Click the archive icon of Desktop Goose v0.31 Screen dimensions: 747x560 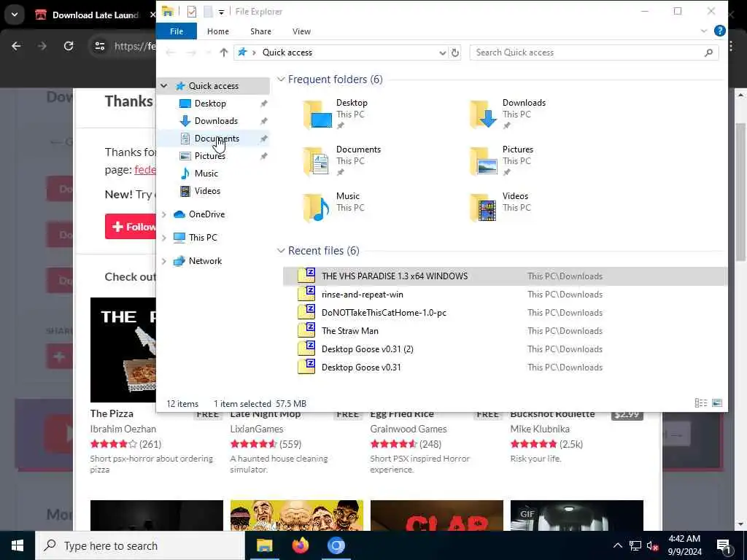306,367
